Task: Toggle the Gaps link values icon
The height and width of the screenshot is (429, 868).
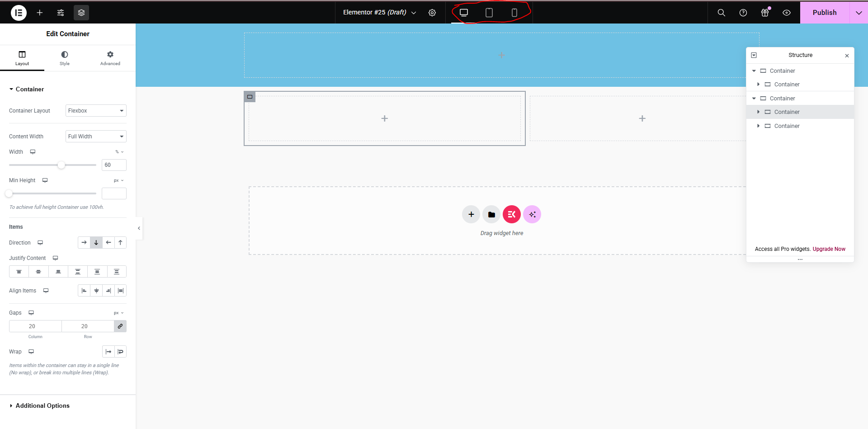Action: pos(120,326)
